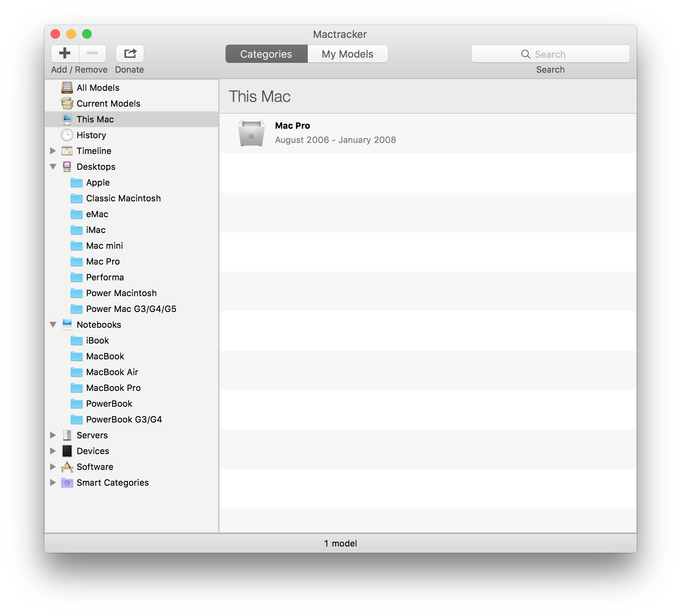Collapse the Desktops section
The image size is (681, 616).
pos(53,166)
